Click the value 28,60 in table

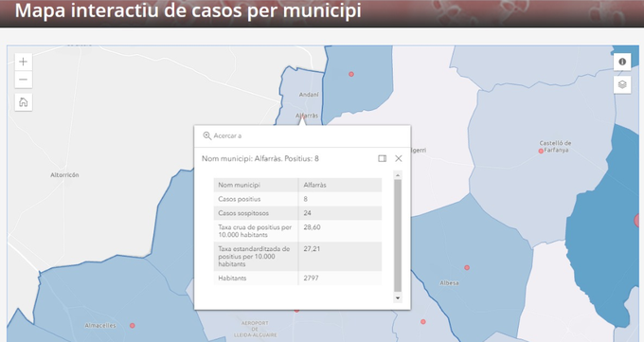pyautogui.click(x=312, y=227)
